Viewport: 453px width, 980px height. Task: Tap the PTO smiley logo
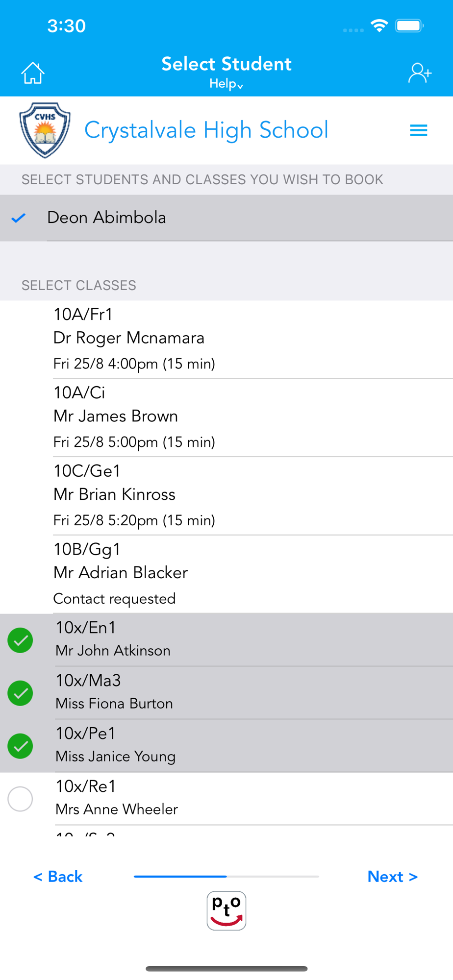[226, 910]
